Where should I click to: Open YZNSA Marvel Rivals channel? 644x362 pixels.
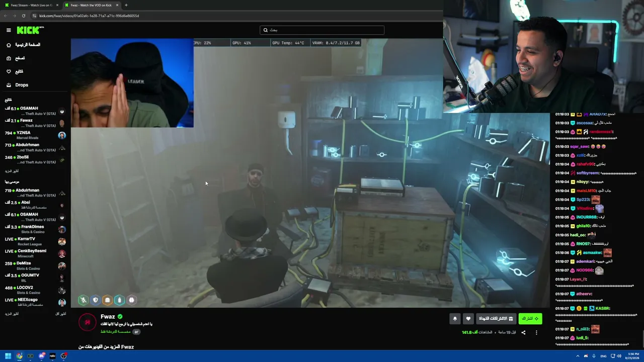click(x=35, y=135)
